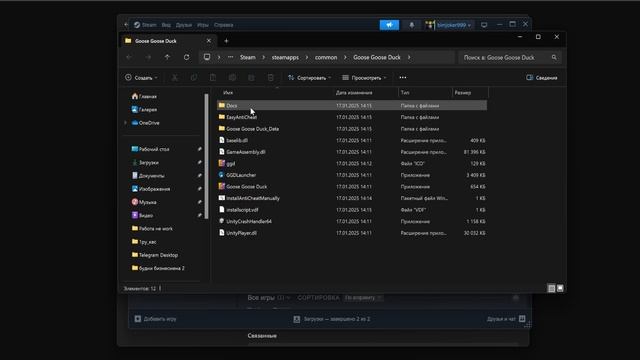Refresh the Explorer folder view
Screen dimensions: 640x360
pyautogui.click(x=187, y=57)
